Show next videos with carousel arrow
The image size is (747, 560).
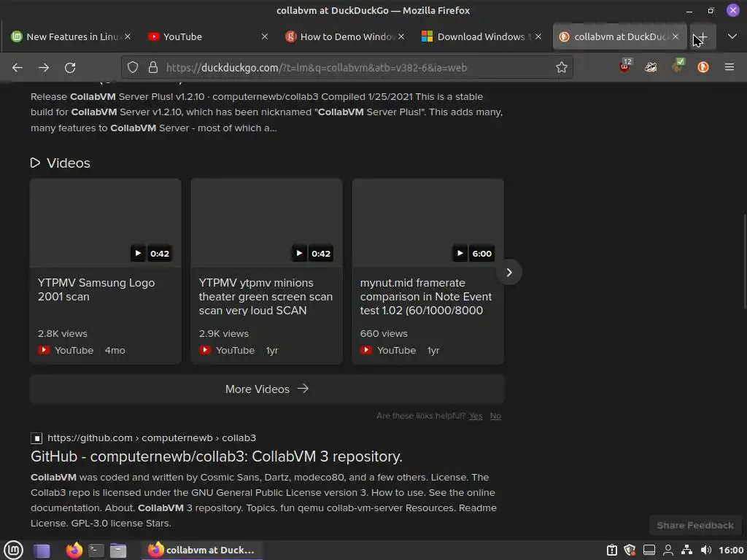coord(509,273)
